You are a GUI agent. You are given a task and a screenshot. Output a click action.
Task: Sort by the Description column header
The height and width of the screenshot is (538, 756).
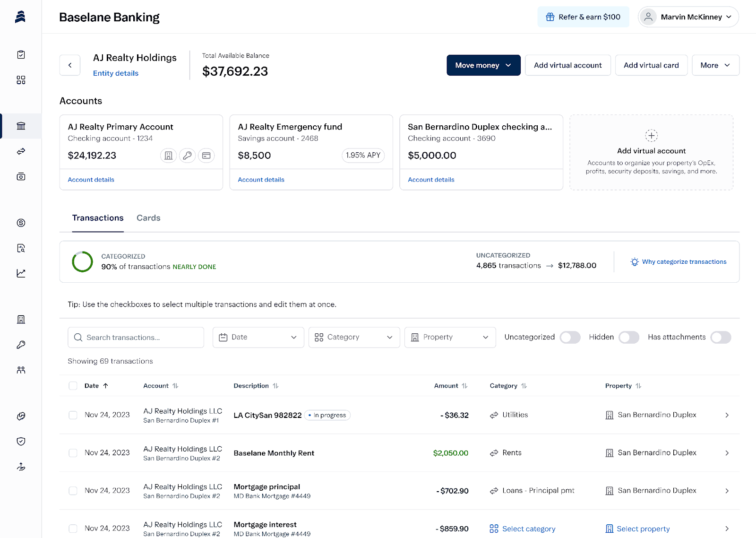pos(256,386)
